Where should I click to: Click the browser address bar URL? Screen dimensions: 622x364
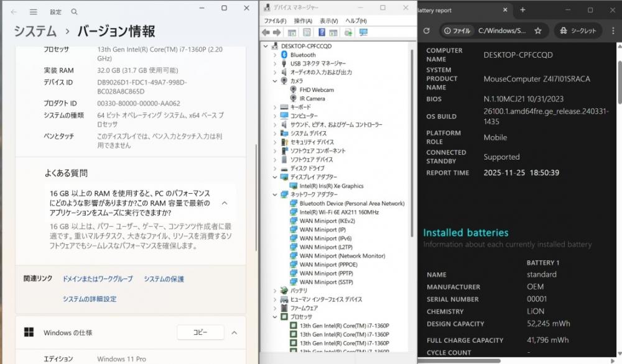502,30
